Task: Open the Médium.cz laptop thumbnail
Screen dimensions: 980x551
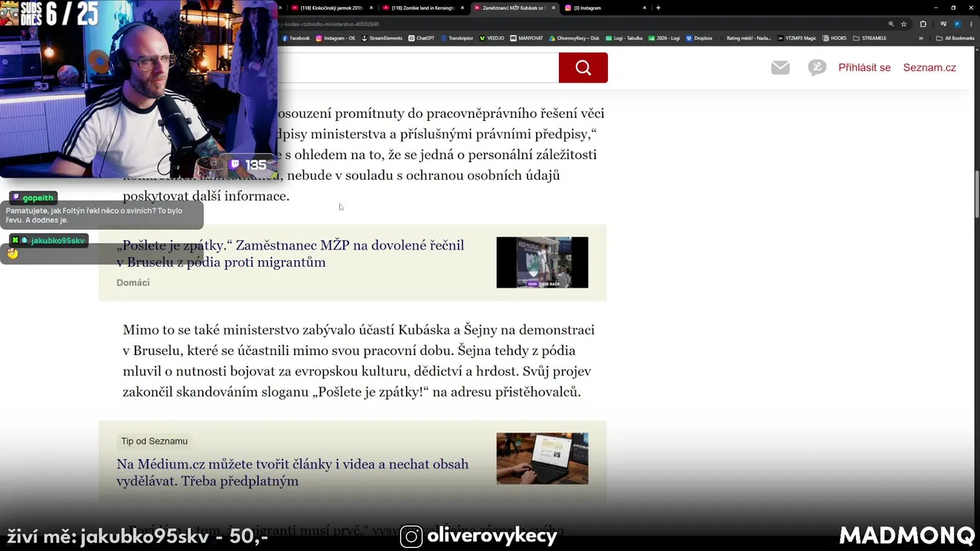Action: click(542, 458)
